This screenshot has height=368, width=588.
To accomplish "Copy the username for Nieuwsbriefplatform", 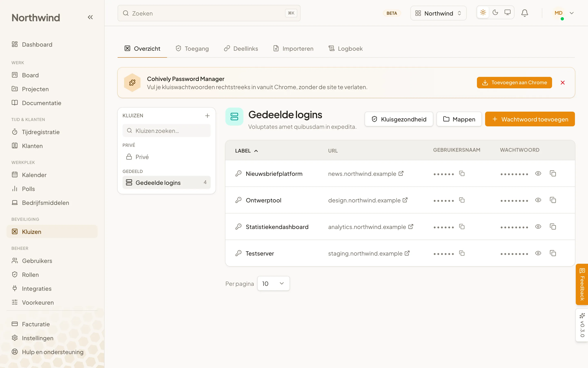I will pyautogui.click(x=462, y=174).
